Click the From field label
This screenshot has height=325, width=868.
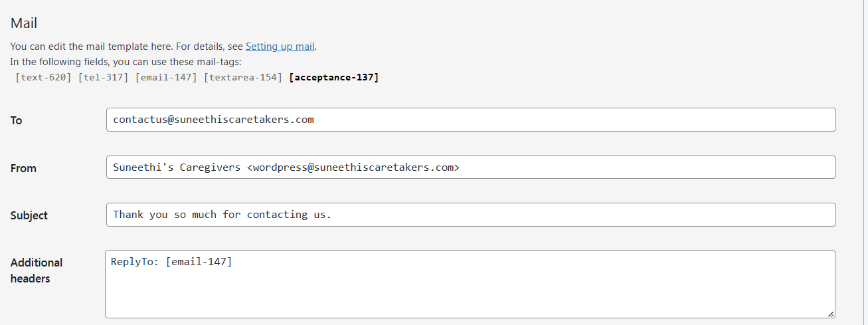pyautogui.click(x=23, y=169)
